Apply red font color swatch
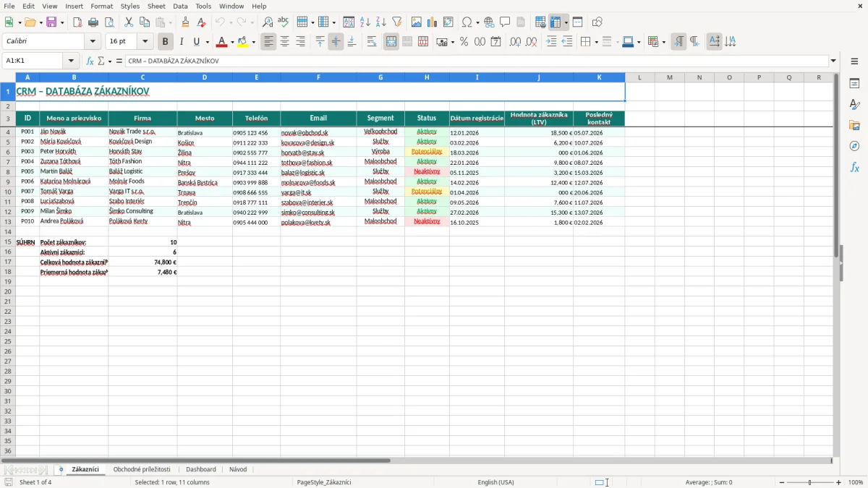The image size is (868, 488). [x=221, y=42]
